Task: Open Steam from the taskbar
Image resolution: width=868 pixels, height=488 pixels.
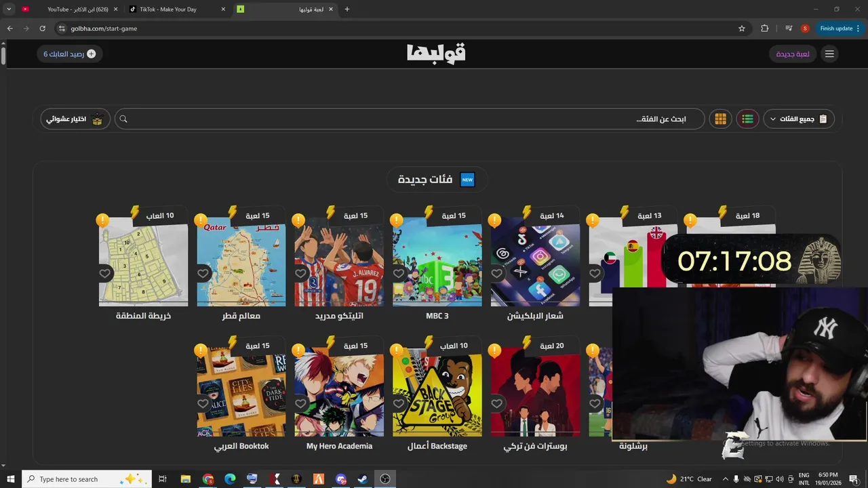Action: (363, 479)
